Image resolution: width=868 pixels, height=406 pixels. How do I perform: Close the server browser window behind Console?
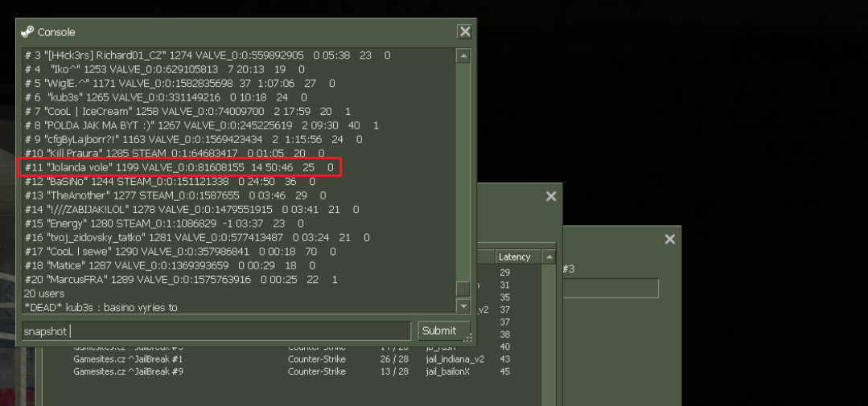551,196
